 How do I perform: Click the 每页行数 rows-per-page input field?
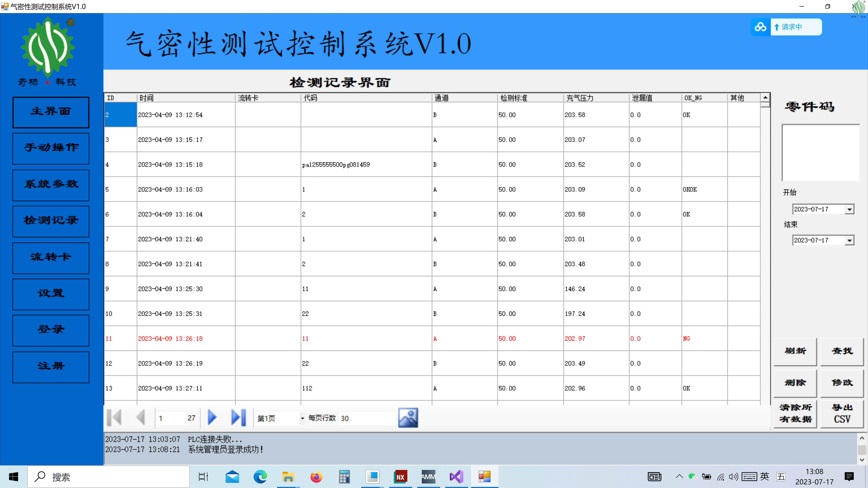pyautogui.click(x=367, y=418)
